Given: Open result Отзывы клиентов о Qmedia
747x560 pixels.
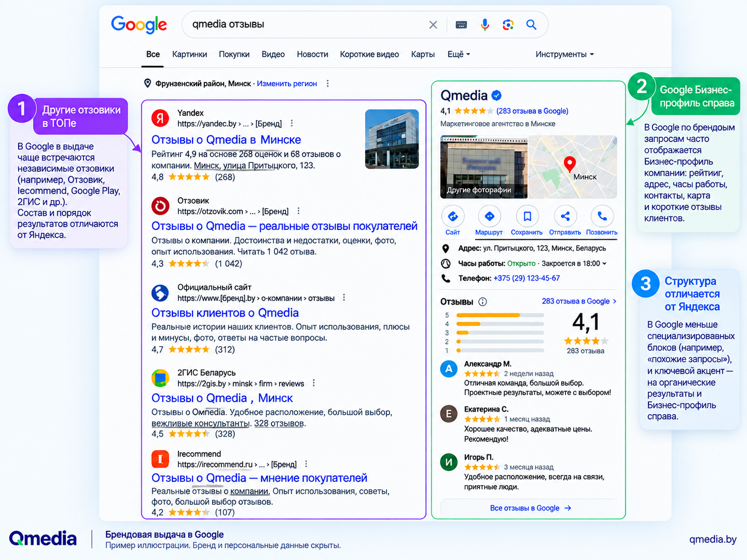Looking at the screenshot, I should [x=225, y=312].
